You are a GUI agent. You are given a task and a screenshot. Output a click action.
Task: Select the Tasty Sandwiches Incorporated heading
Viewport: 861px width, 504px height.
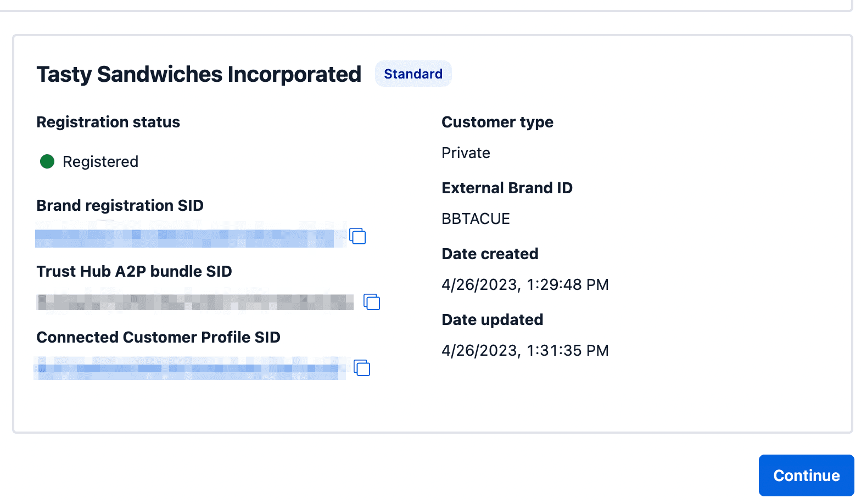click(x=199, y=75)
